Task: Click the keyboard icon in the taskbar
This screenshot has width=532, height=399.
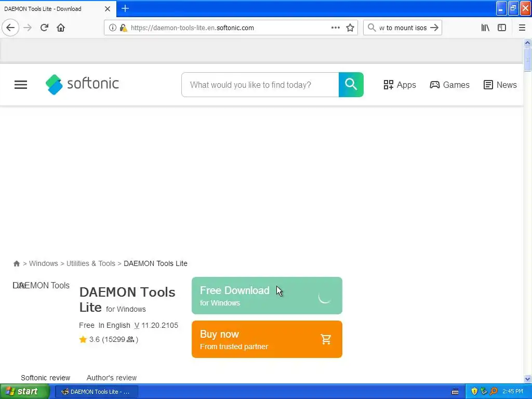Action: (455, 392)
